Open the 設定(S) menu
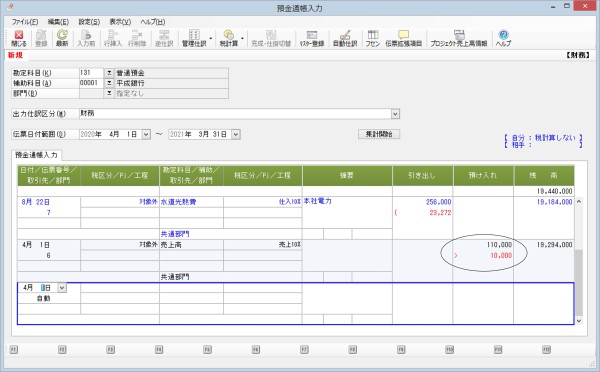The height and width of the screenshot is (372, 600). [x=89, y=22]
